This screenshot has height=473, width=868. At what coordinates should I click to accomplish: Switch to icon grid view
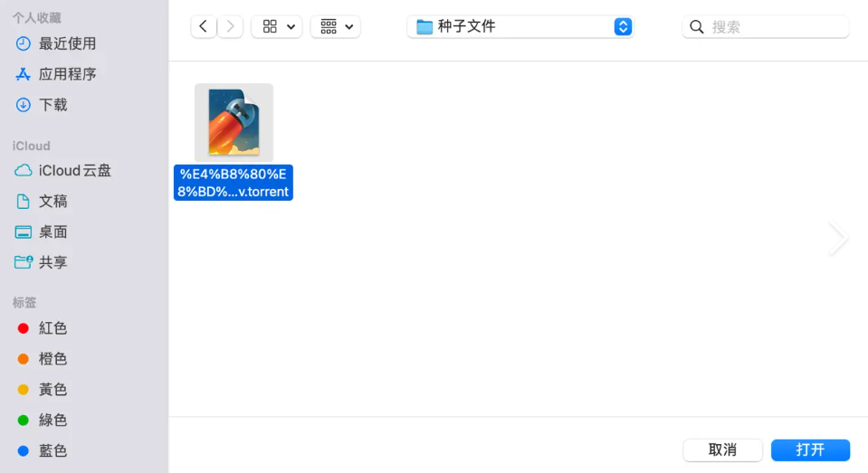tap(270, 26)
